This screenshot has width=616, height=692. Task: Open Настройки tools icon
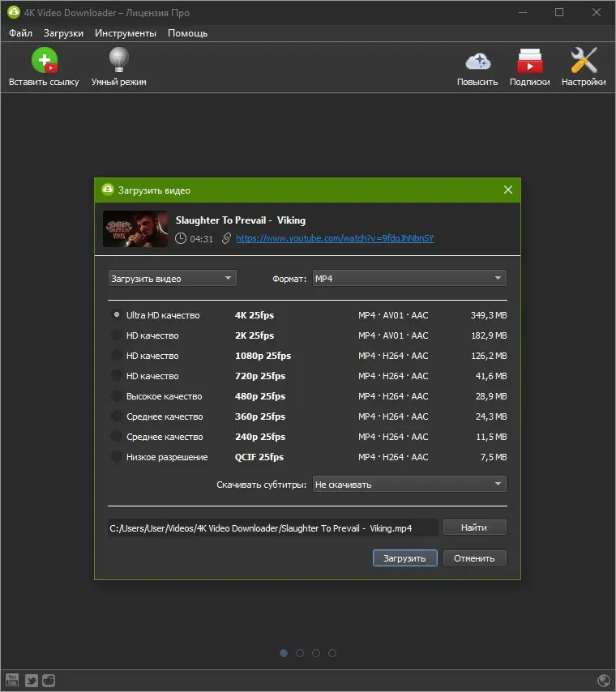click(584, 61)
